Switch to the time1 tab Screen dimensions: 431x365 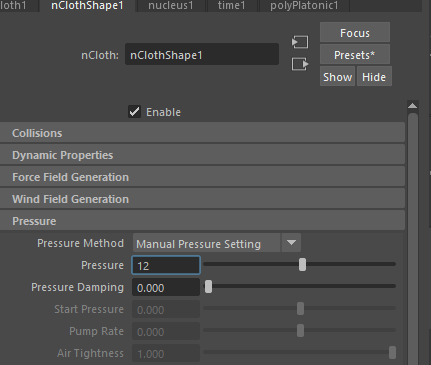(232, 6)
